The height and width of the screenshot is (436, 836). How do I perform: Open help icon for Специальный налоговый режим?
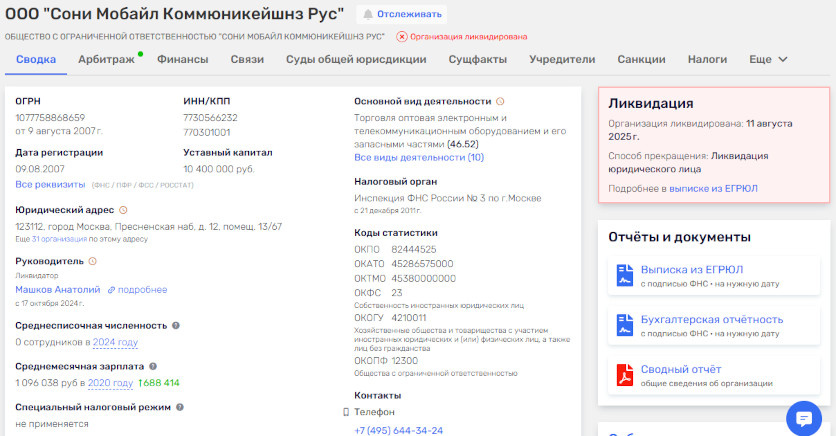point(180,407)
